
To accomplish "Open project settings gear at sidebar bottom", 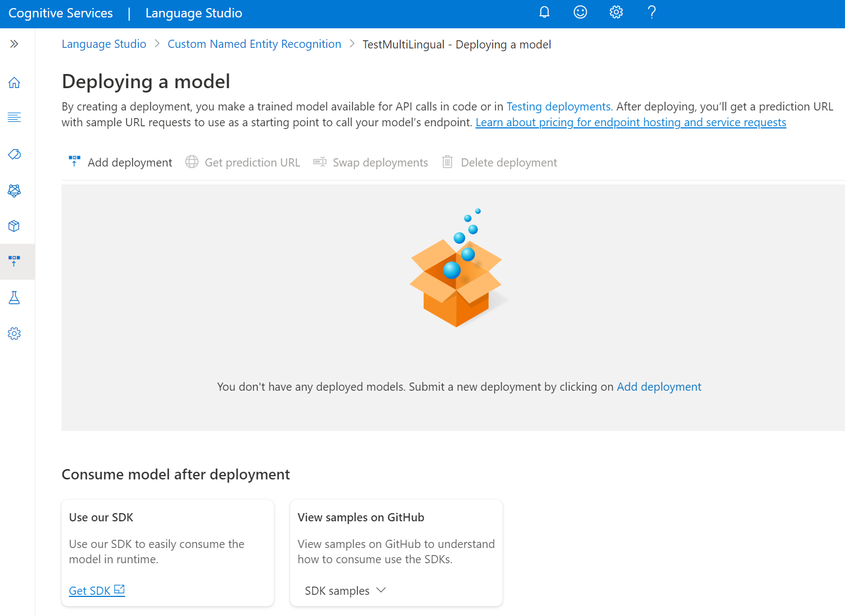I will pyautogui.click(x=14, y=333).
